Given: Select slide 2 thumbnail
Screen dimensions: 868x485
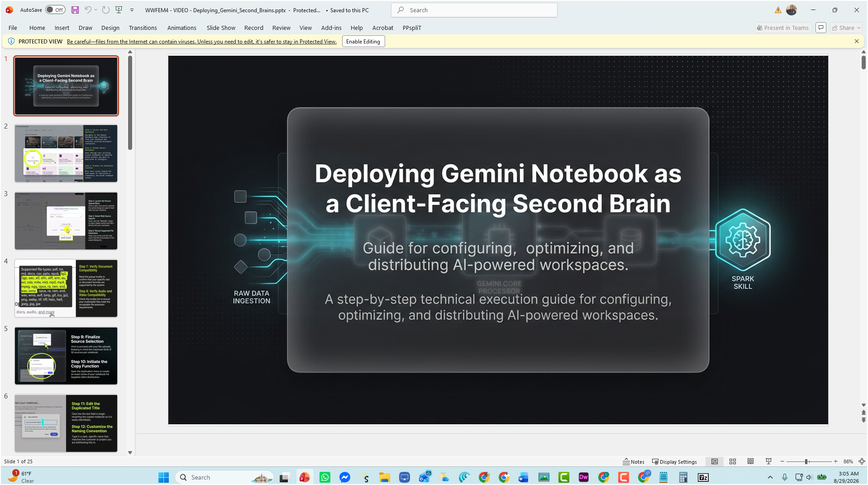Looking at the screenshot, I should coord(66,153).
